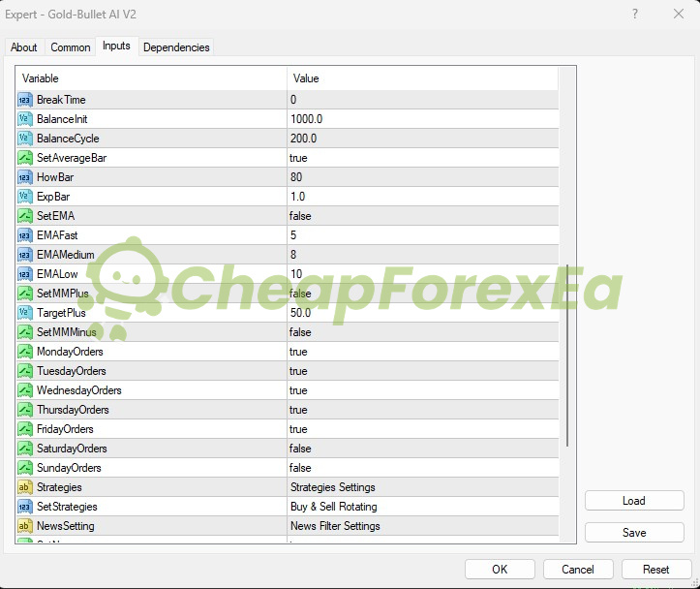Toggle the WednesdayOrders true value
This screenshot has width=700, height=589.
[423, 390]
